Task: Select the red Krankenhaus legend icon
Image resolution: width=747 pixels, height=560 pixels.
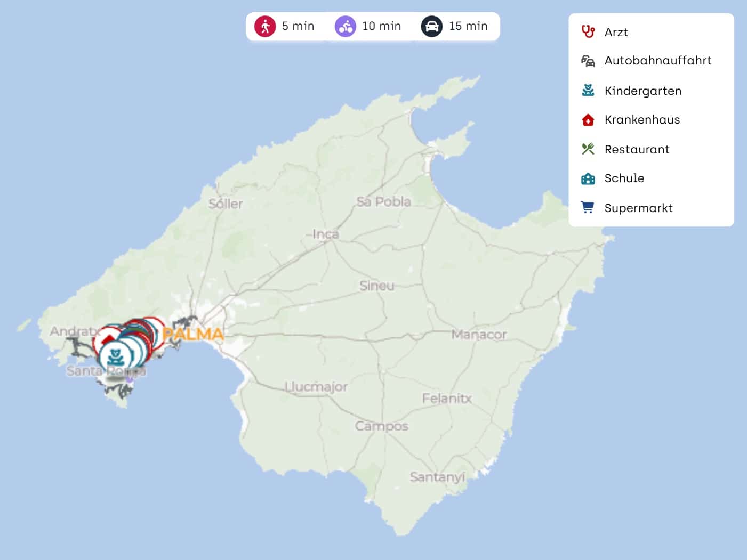Action: [x=588, y=120]
